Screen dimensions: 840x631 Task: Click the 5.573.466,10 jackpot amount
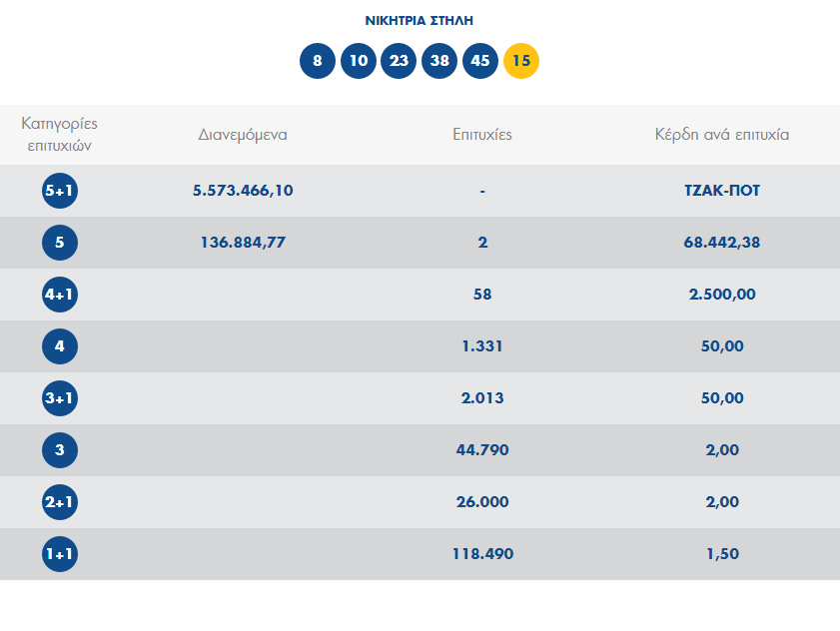(x=243, y=191)
